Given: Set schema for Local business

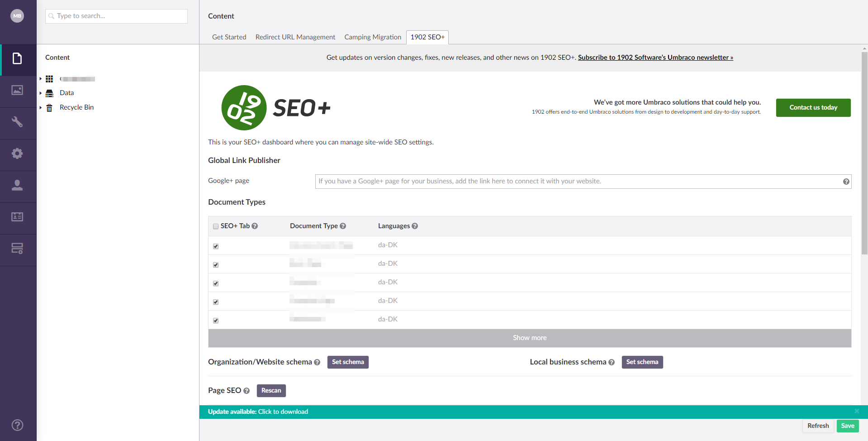Looking at the screenshot, I should coord(642,362).
